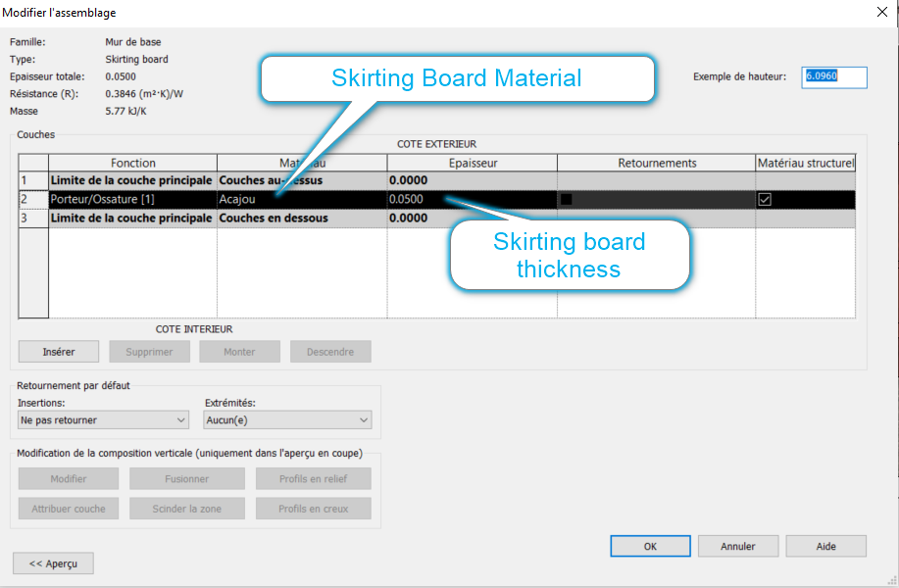Click the Fonction column header
The width and height of the screenshot is (899, 588).
[132, 163]
